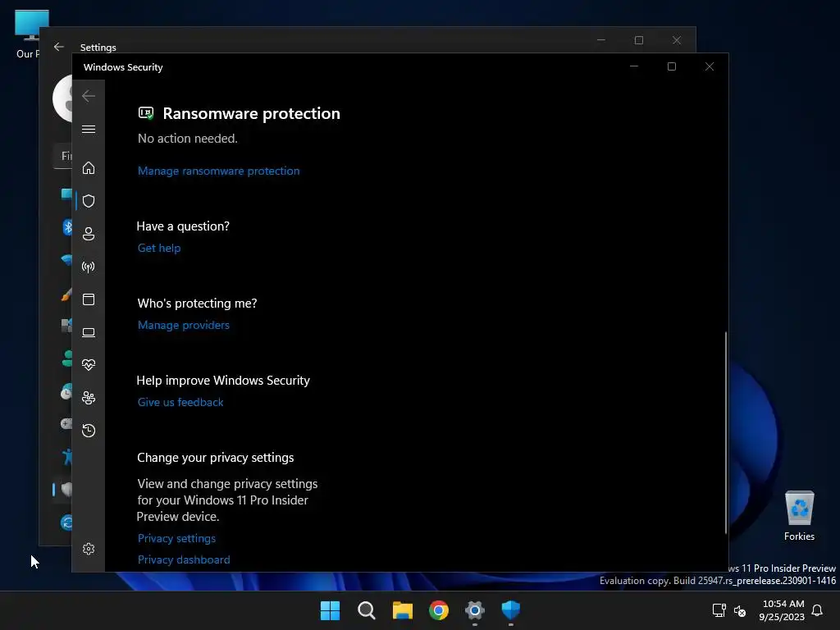Open Privacy settings link
The width and height of the screenshot is (840, 630).
point(177,538)
